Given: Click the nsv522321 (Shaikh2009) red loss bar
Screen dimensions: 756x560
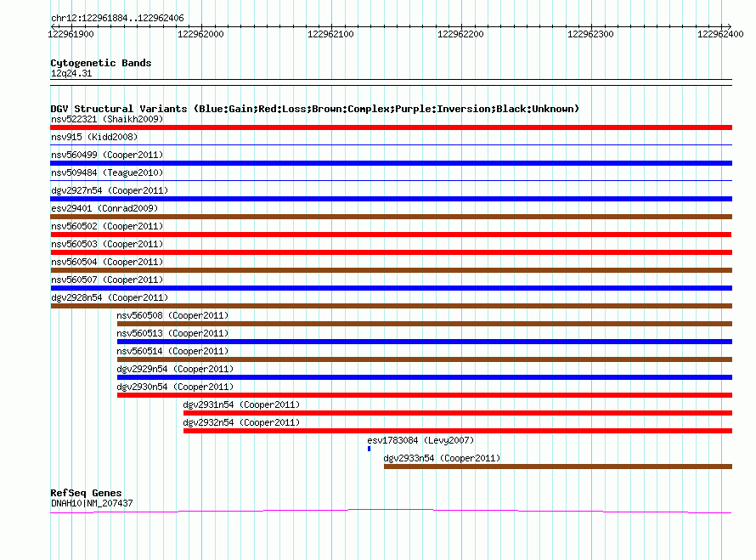Looking at the screenshot, I should click(x=391, y=127).
